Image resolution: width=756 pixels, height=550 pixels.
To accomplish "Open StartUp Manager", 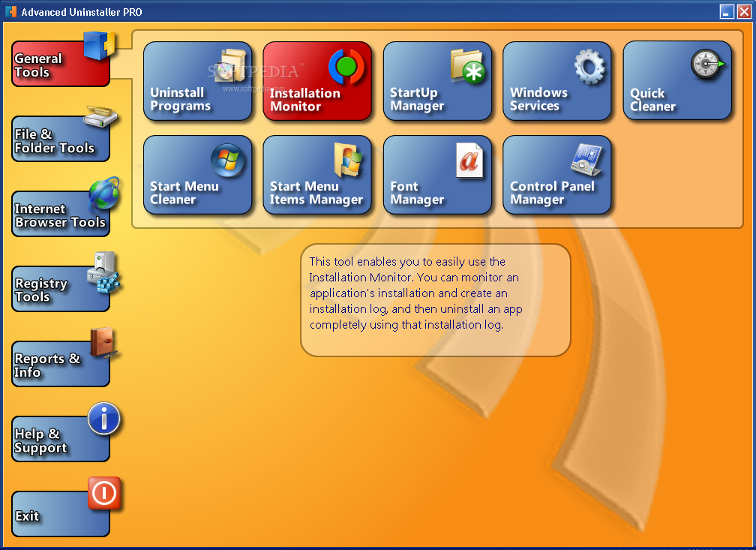I will click(x=437, y=80).
